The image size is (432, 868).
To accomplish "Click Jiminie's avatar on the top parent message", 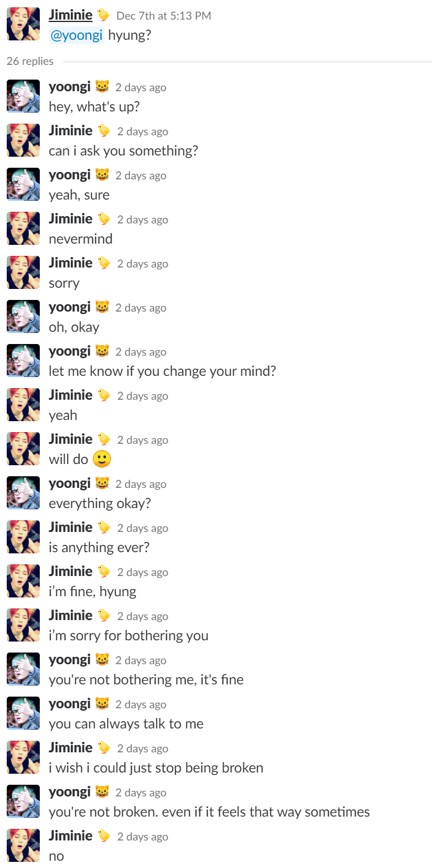I will point(23,24).
